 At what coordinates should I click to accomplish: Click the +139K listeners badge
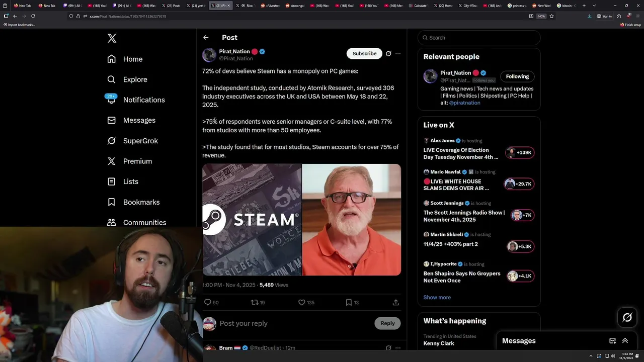(520, 152)
